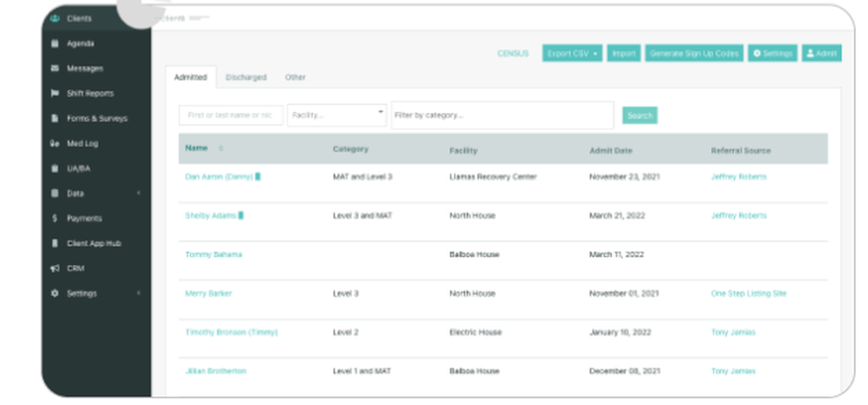
Task: Select the MAT and Level 3 category cell
Action: click(363, 177)
